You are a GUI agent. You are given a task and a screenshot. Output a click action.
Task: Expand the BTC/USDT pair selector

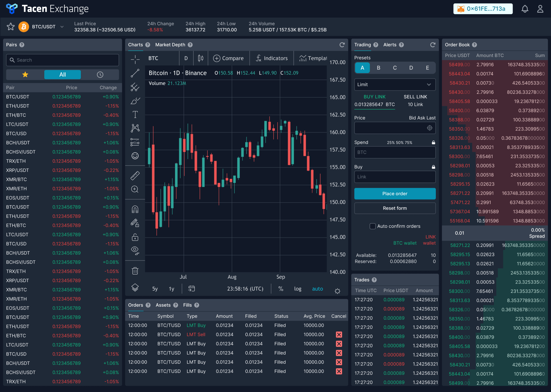(62, 27)
